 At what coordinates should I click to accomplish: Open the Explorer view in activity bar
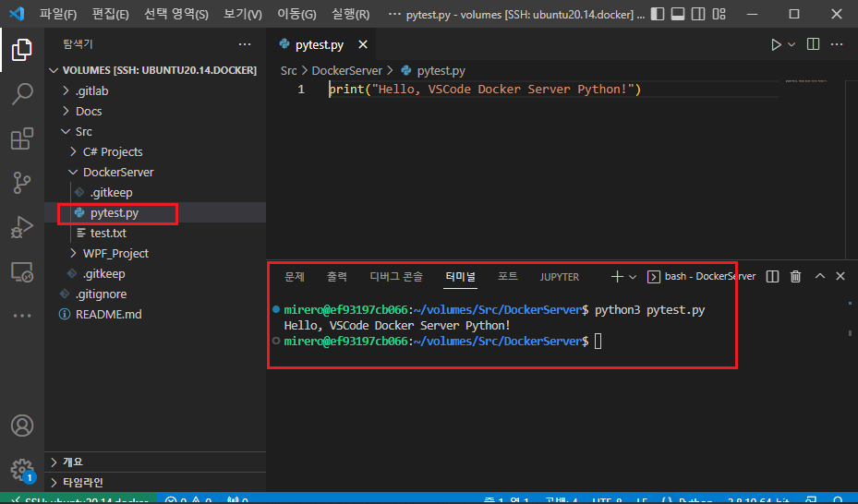pos(22,50)
